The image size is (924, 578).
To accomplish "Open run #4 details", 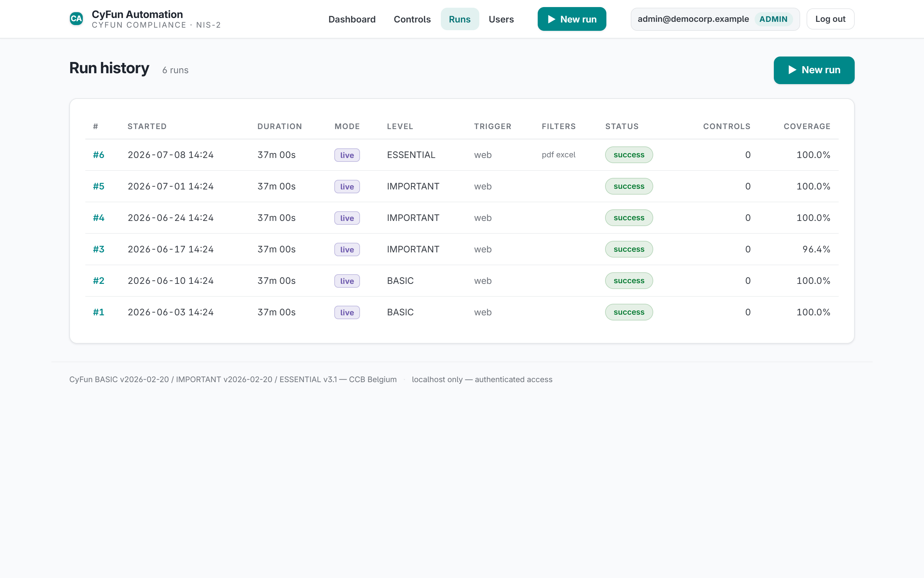I will pos(98,217).
